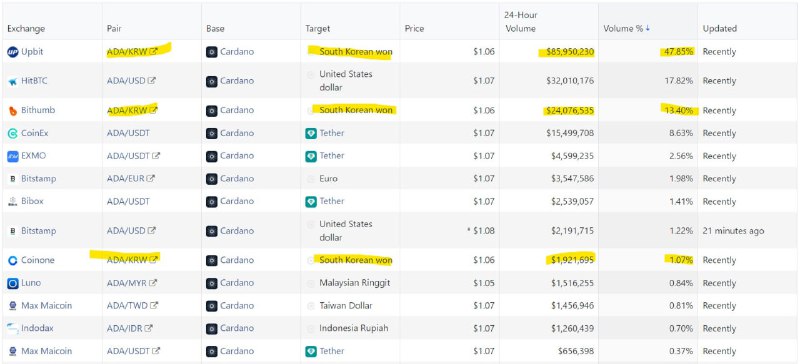Click the Upbit exchange logo icon
The width and height of the screenshot is (800, 364).
pyautogui.click(x=13, y=52)
